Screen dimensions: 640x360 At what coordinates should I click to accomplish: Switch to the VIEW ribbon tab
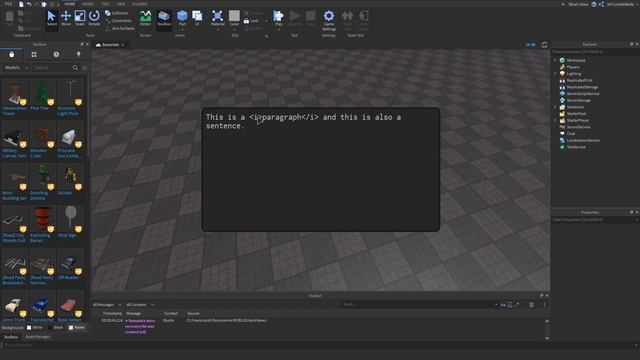point(121,4)
